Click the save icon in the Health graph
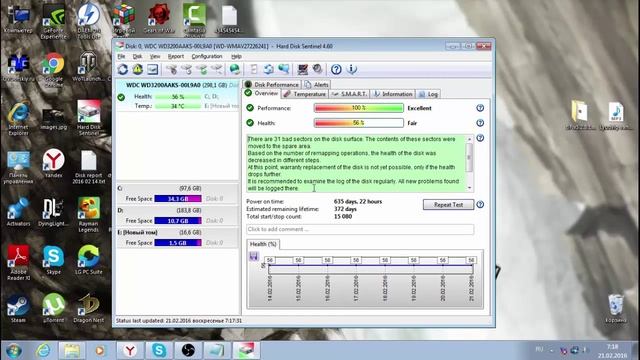The width and height of the screenshot is (640, 360). coord(253,256)
